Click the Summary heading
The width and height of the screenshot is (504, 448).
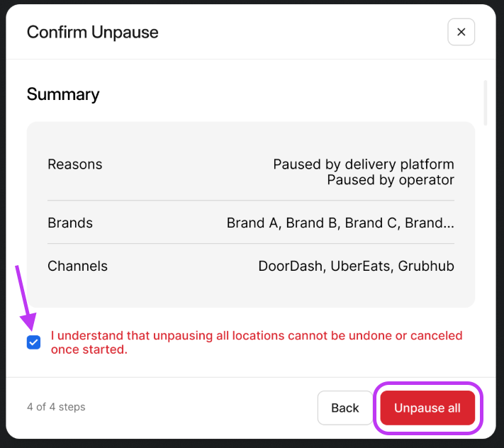[x=63, y=94]
